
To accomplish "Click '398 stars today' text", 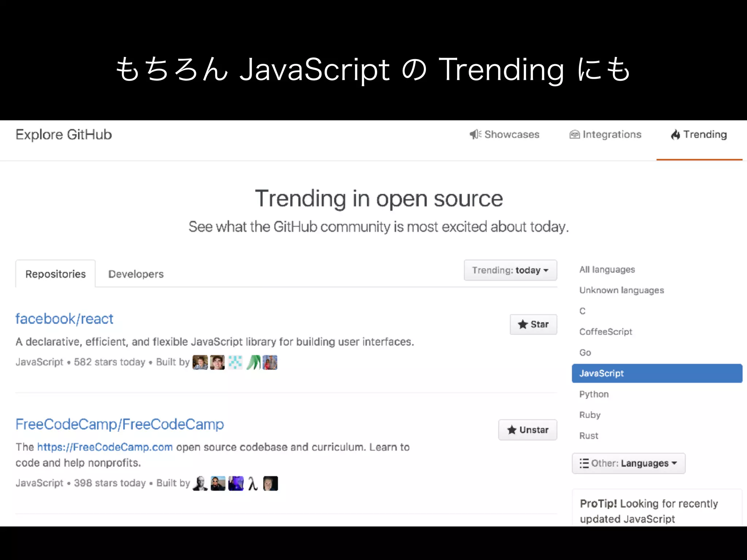I will click(110, 483).
